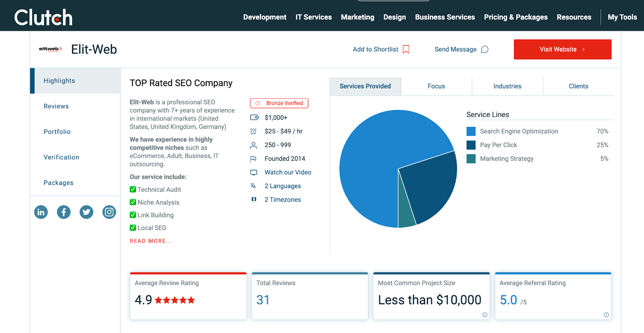Click the Niche Analysis green checkmark

click(133, 202)
